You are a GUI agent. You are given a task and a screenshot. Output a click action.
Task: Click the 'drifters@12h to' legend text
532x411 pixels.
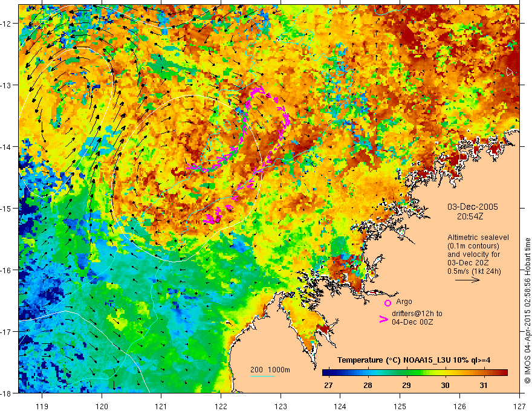(x=417, y=314)
